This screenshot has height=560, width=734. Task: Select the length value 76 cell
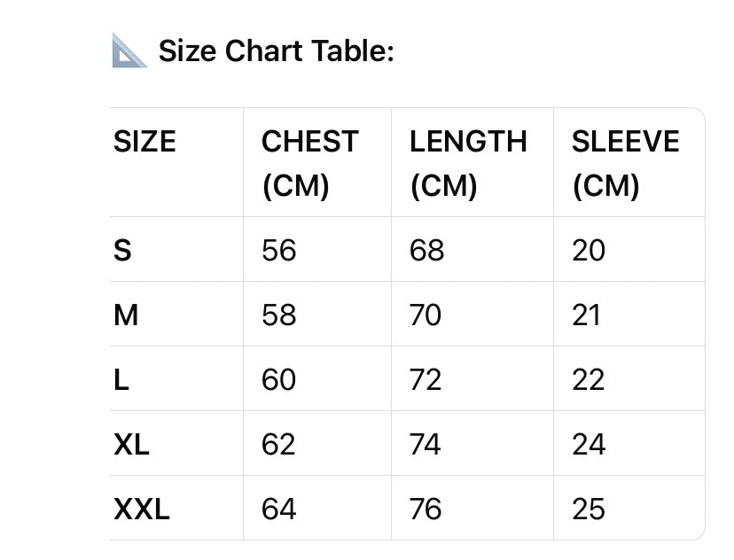pyautogui.click(x=426, y=509)
